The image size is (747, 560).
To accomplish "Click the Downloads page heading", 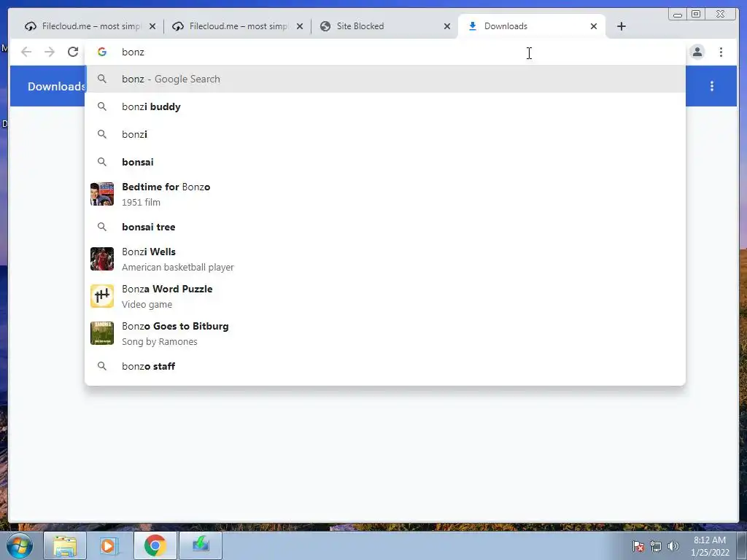I will [56, 86].
